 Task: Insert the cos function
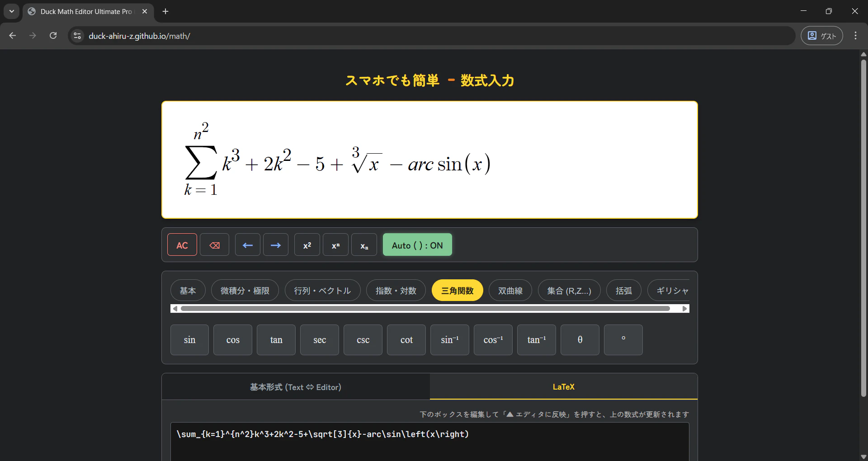click(x=233, y=340)
